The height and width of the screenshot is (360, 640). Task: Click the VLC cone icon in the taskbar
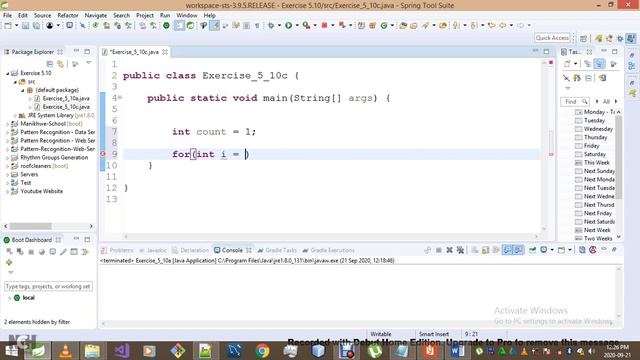(65, 351)
